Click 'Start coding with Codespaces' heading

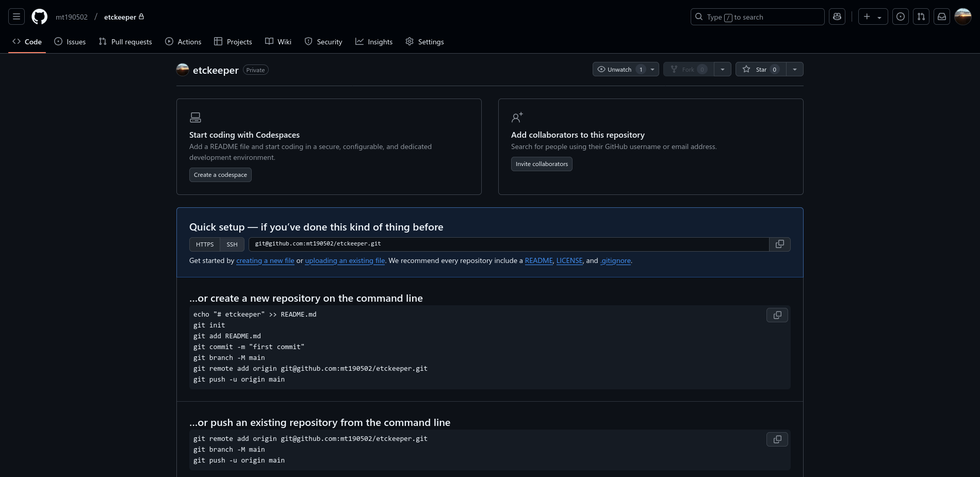244,135
